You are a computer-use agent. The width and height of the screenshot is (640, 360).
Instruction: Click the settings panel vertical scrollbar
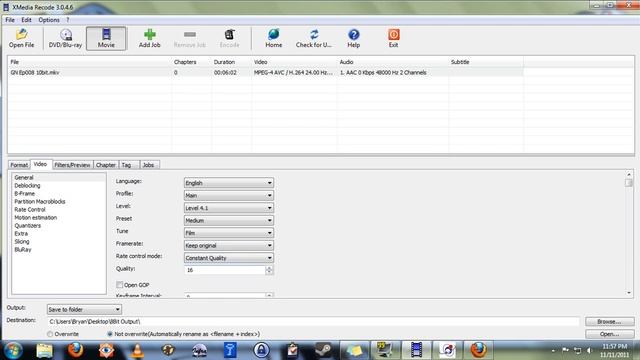pyautogui.click(x=629, y=233)
